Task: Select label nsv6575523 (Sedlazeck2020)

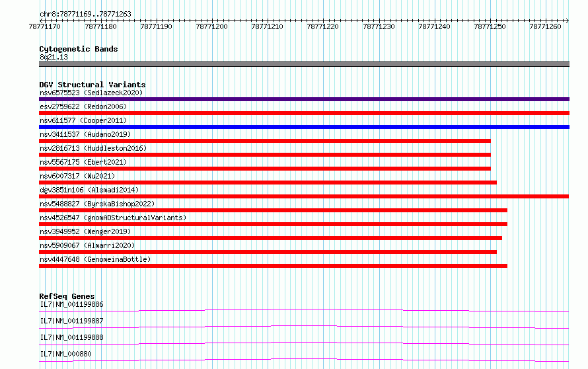Action: pos(91,93)
